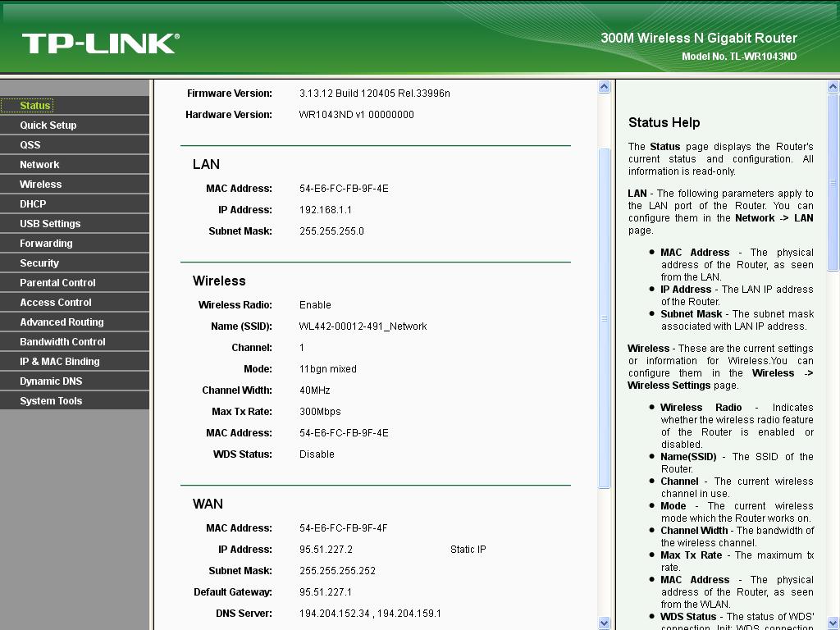This screenshot has height=630, width=840.
Task: Click the TP-LINK logo
Action: tap(101, 43)
